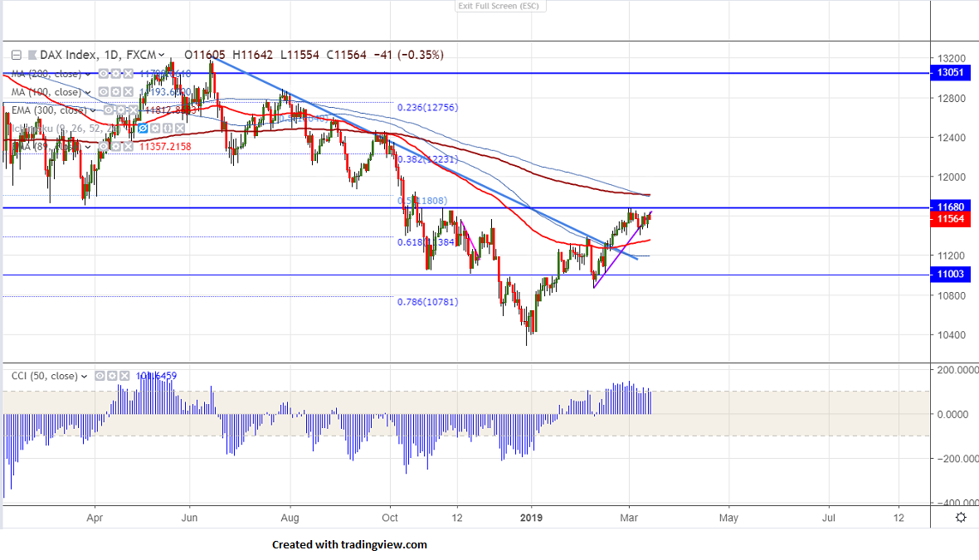Toggle visibility of EMA (89, close)
The height and width of the screenshot is (560, 979).
pos(104,147)
